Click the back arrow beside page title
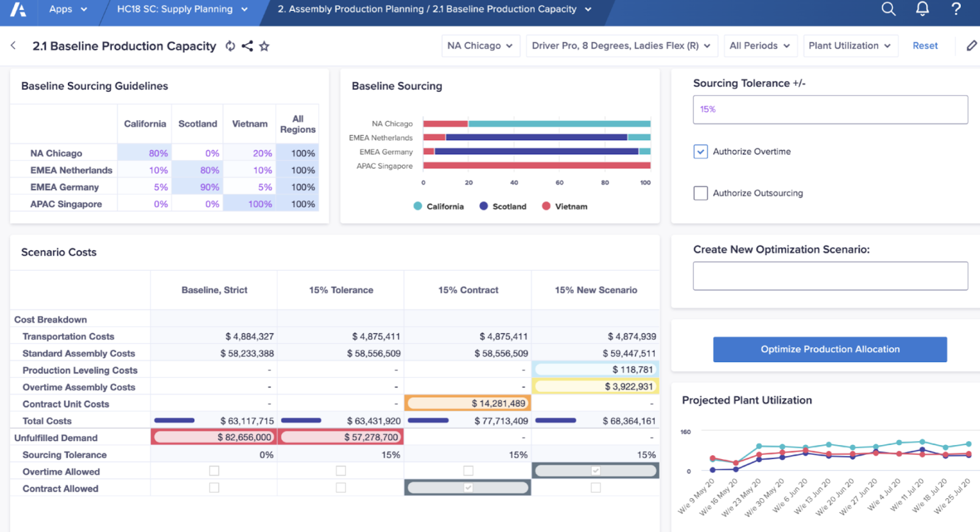 click(x=13, y=45)
